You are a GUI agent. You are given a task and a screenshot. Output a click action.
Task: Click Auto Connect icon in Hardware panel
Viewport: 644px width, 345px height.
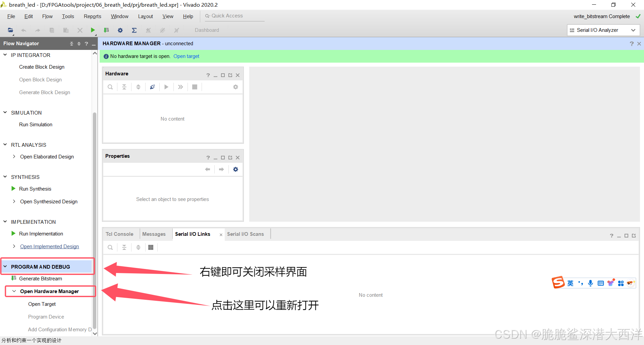click(x=152, y=87)
